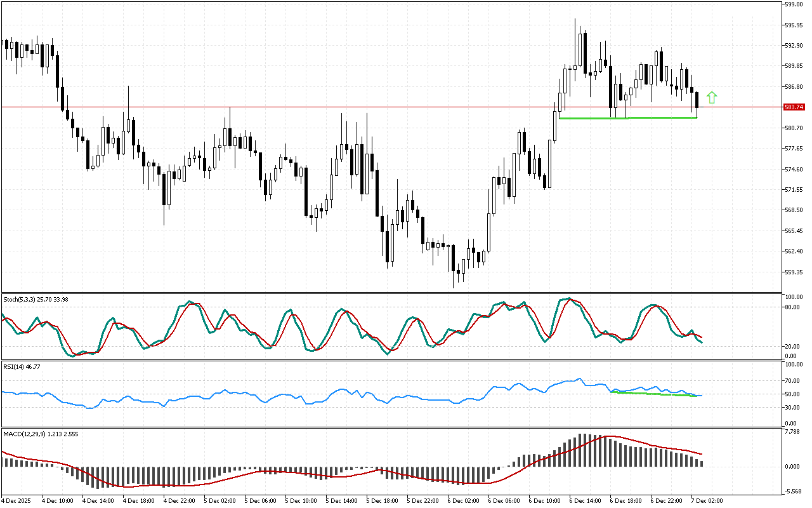Viewport: 812px width, 508px height.
Task: Click the 4 Dec 2025 date label
Action: [x=17, y=500]
